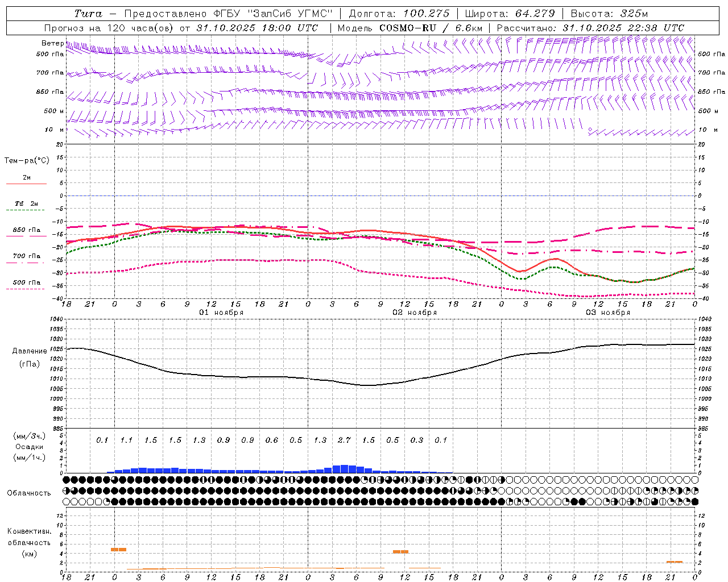Click the 2.7 precipitation amount value
Image resolution: width=728 pixels, height=582 pixels.
tap(344, 440)
